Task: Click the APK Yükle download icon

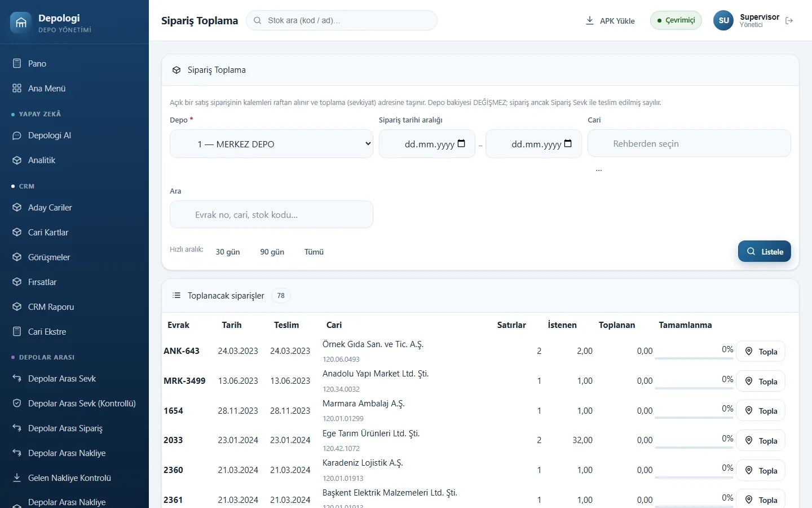Action: tap(590, 21)
